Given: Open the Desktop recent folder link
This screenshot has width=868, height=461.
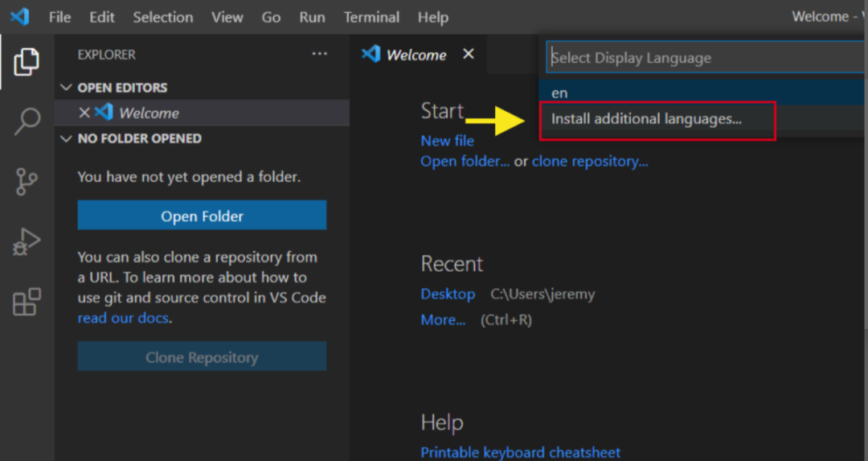Looking at the screenshot, I should [x=448, y=294].
